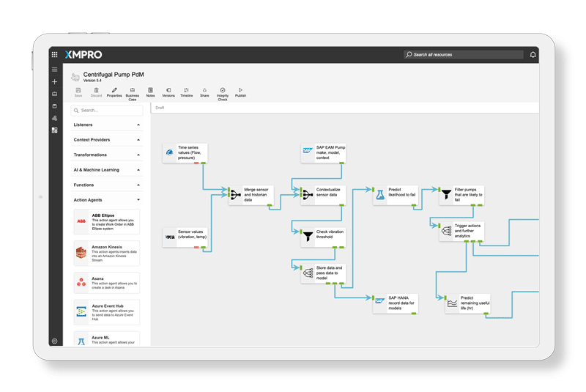The image size is (586, 392).
Task: Open Versions from the toolbar
Action: coord(168,92)
